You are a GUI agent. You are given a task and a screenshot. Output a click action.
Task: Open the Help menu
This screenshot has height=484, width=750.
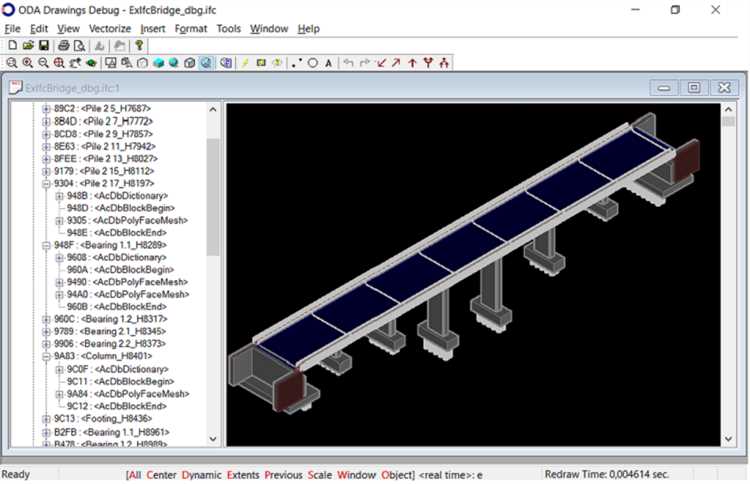[309, 29]
